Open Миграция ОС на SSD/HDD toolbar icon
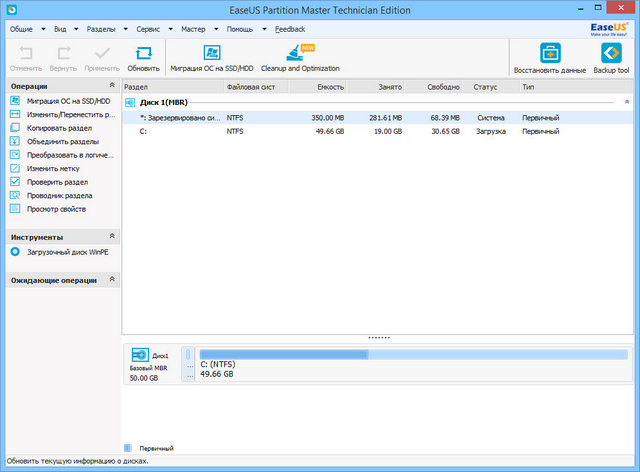This screenshot has width=640, height=472. 212,53
